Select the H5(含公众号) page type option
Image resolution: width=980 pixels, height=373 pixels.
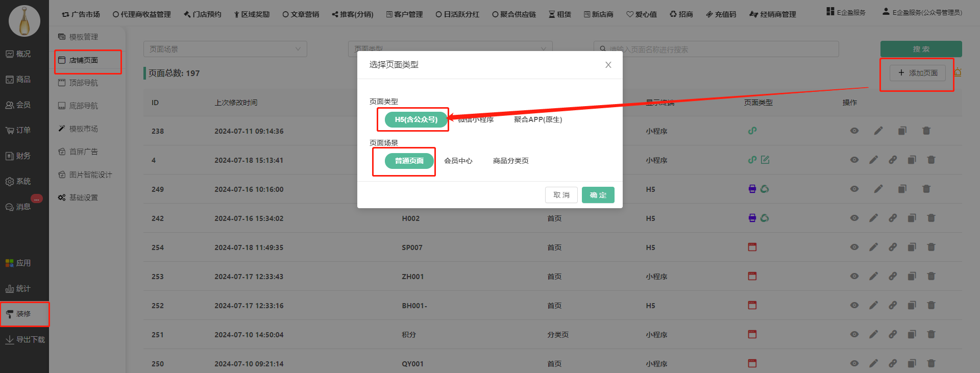coord(416,119)
